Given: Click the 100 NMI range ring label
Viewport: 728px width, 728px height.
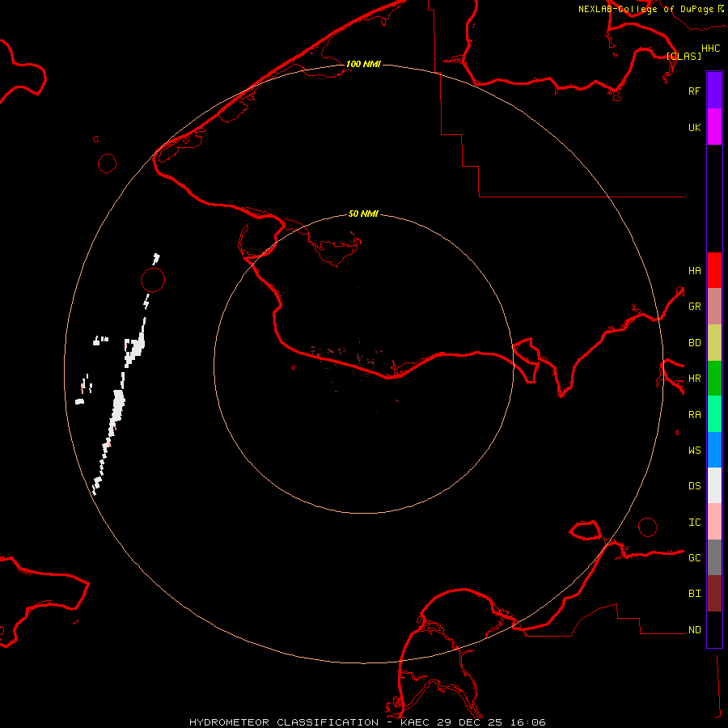Looking at the screenshot, I should (363, 64).
